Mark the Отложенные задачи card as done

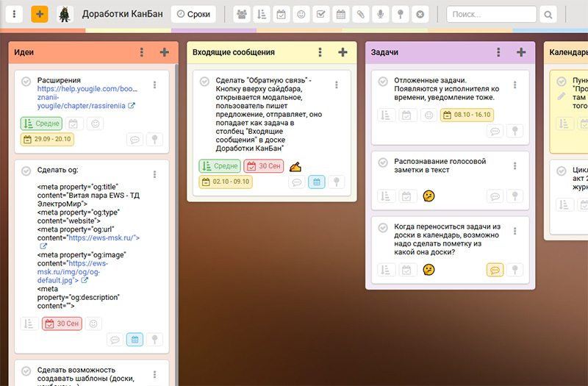click(383, 82)
